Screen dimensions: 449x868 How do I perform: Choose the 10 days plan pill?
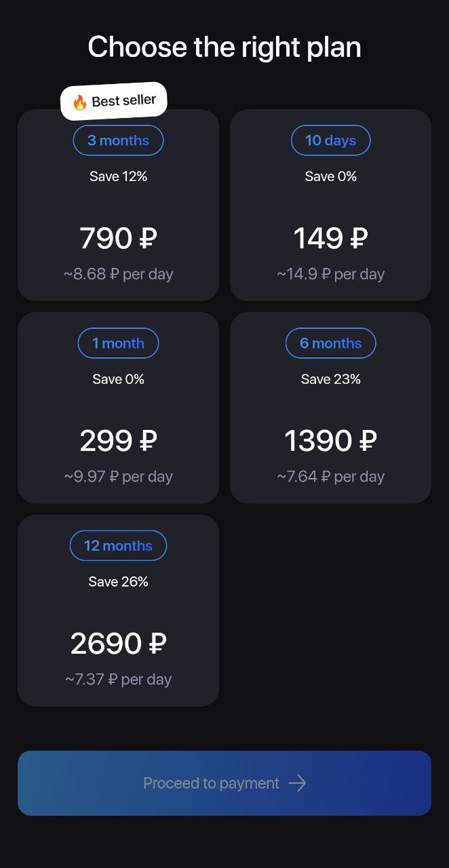(x=331, y=140)
